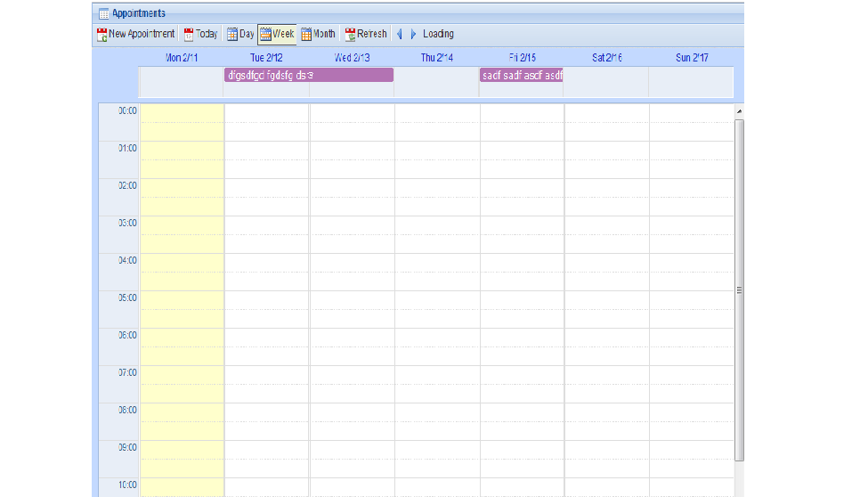Jump to Today in calendar
Viewport: 868px width, 497px height.
click(x=200, y=34)
